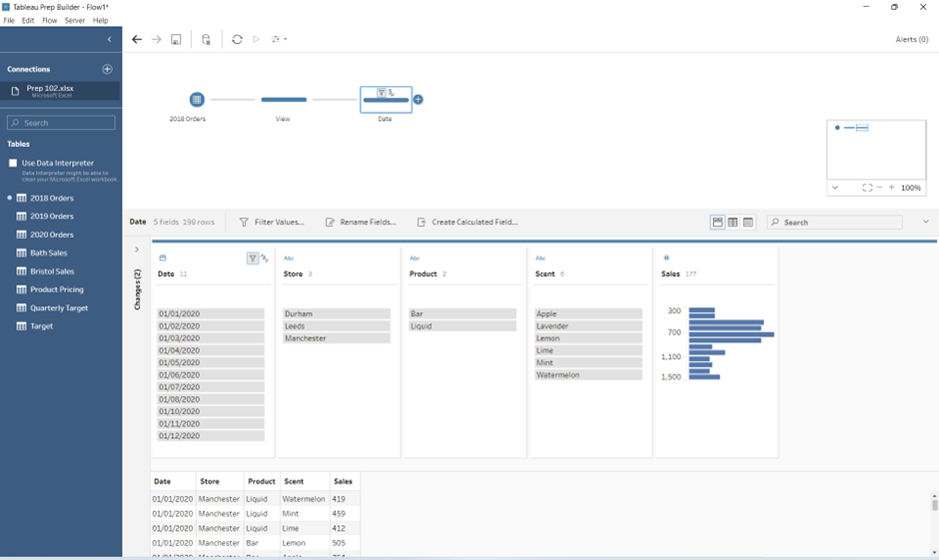Viewport: 939px width, 560px height.
Task: Click Filter Values button
Action: pos(272,222)
